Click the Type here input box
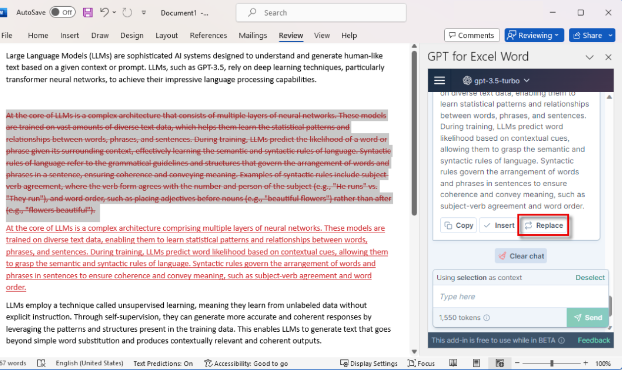 coord(520,296)
